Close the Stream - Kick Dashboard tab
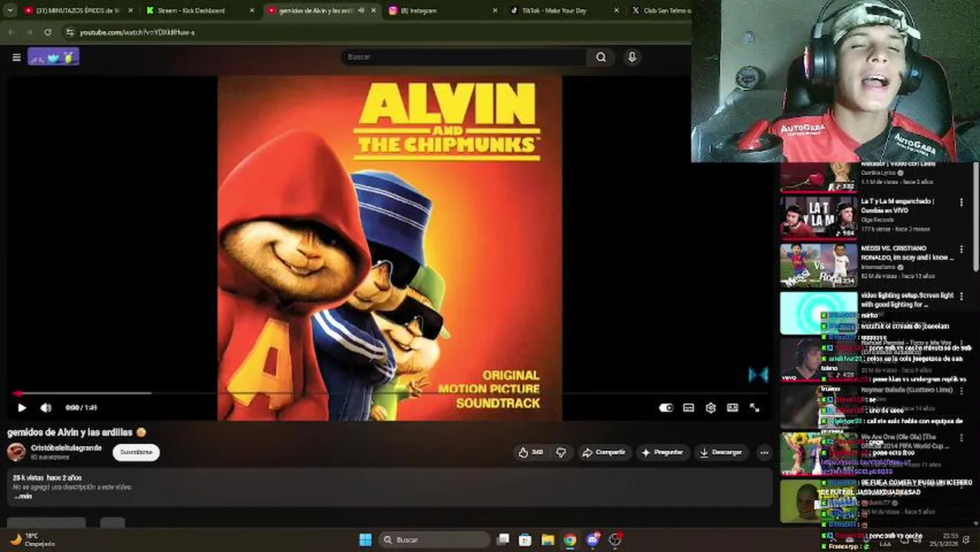The width and height of the screenshot is (980, 552). tap(252, 11)
